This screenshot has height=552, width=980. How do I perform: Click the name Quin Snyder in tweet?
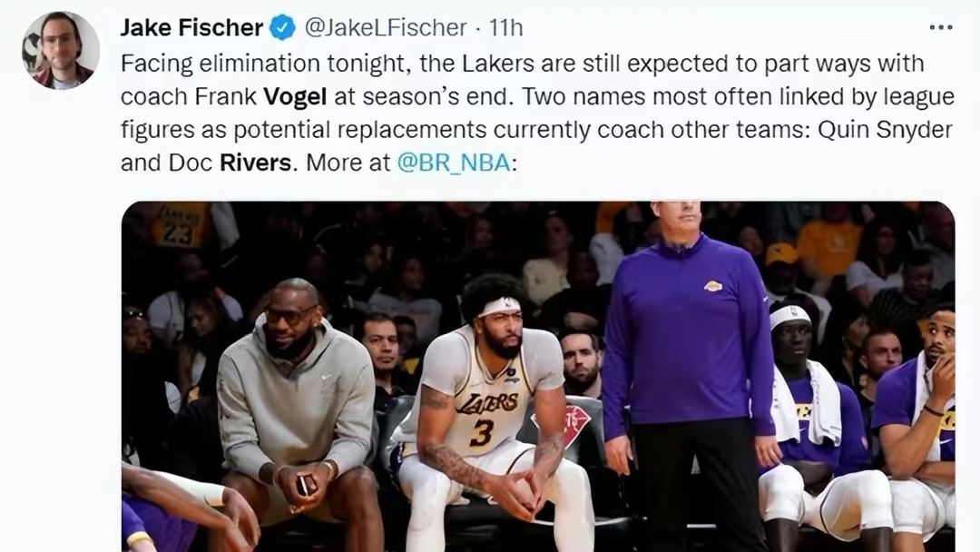(x=886, y=129)
